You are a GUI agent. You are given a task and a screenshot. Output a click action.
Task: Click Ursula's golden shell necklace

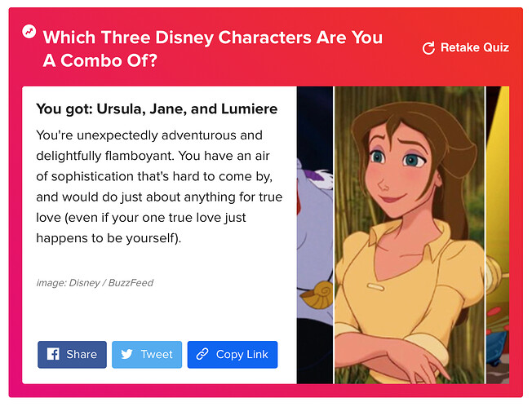[x=318, y=294]
